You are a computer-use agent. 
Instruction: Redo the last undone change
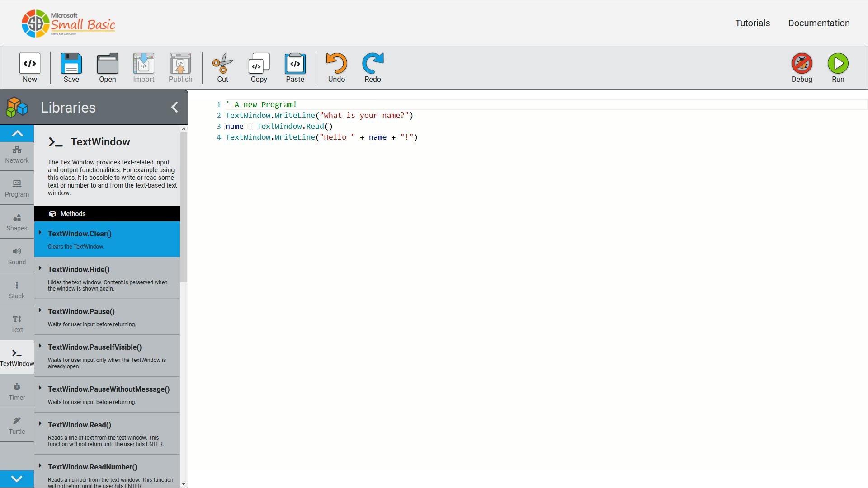click(x=372, y=67)
